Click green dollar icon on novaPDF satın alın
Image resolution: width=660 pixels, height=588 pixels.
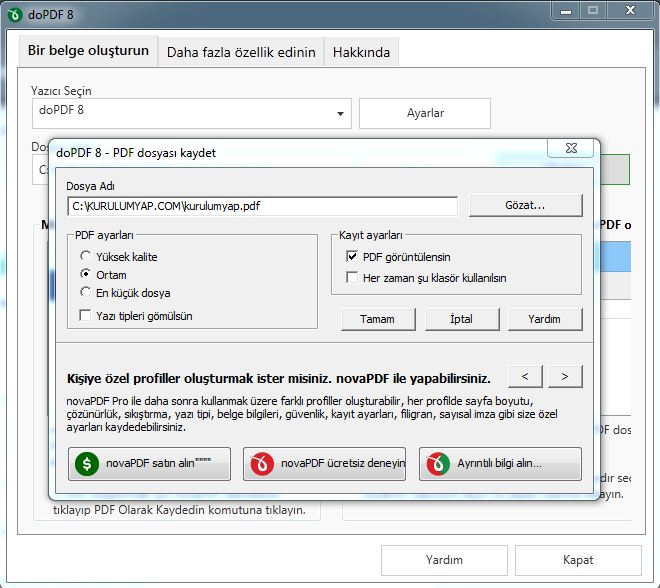87,464
